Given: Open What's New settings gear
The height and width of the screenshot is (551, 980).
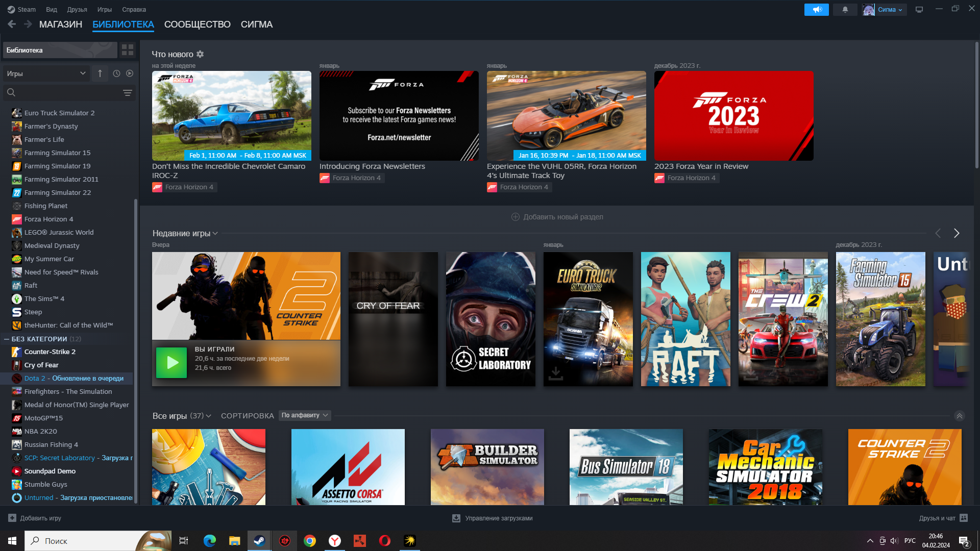Looking at the screenshot, I should click(200, 54).
